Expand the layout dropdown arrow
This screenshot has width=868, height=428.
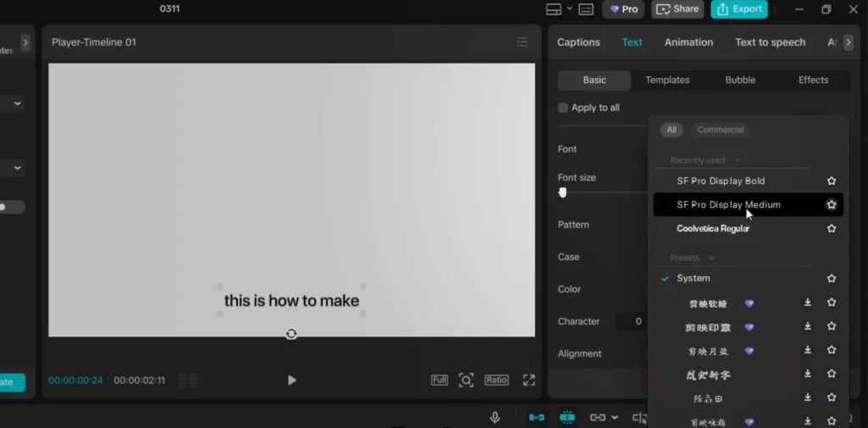point(569,8)
